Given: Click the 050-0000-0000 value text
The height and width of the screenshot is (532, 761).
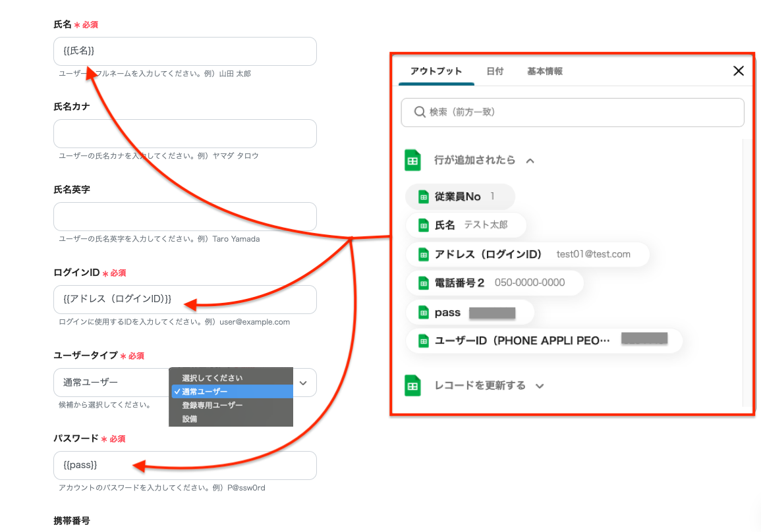Looking at the screenshot, I should coord(530,282).
